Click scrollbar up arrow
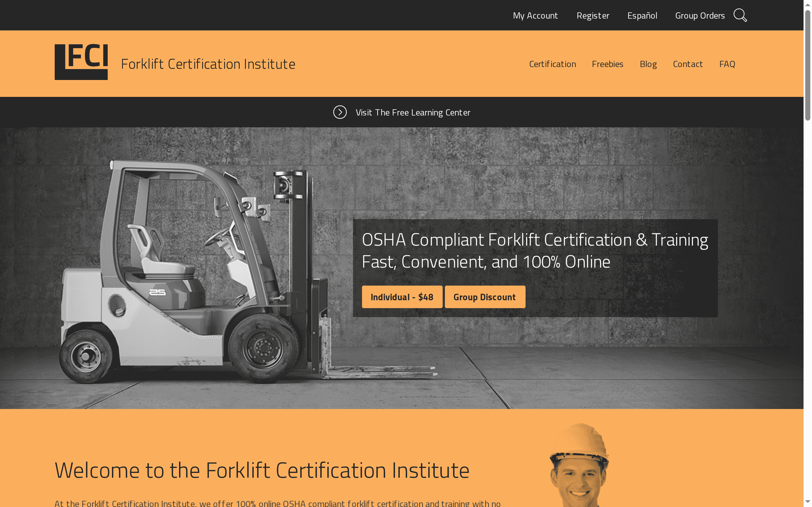The width and height of the screenshot is (812, 507). 808,5
